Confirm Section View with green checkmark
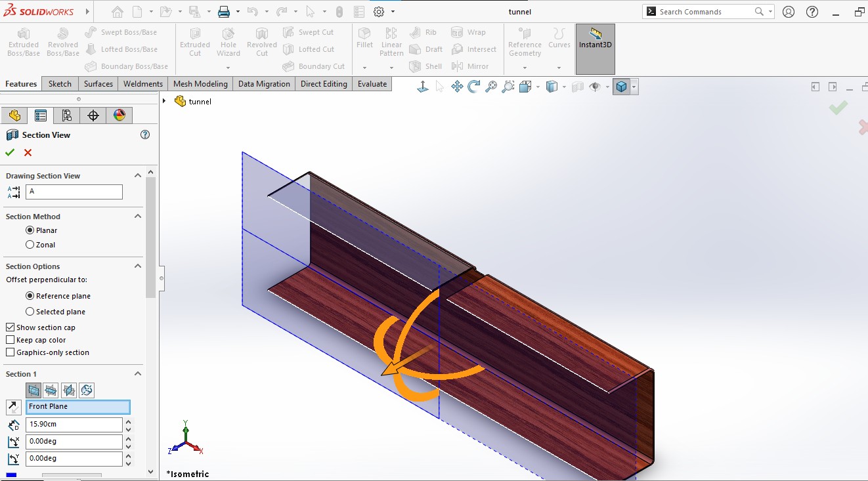 point(10,152)
